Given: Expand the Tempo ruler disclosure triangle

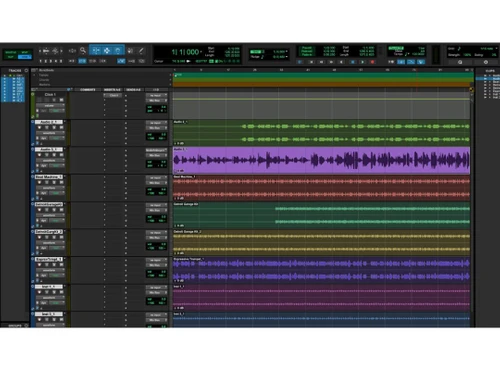Looking at the screenshot, I should (x=34, y=75).
